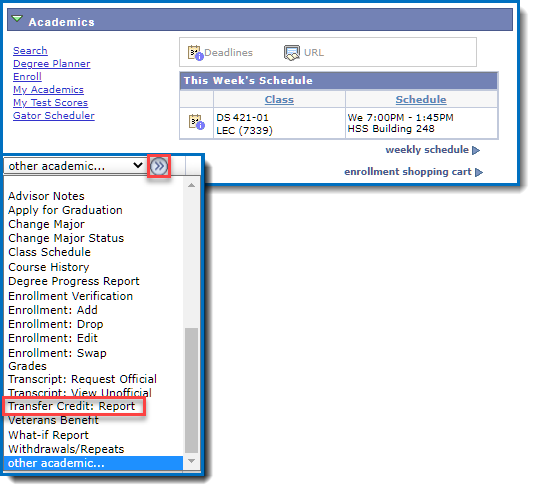Select Apply for Graduation option
535x491 pixels.
click(65, 210)
